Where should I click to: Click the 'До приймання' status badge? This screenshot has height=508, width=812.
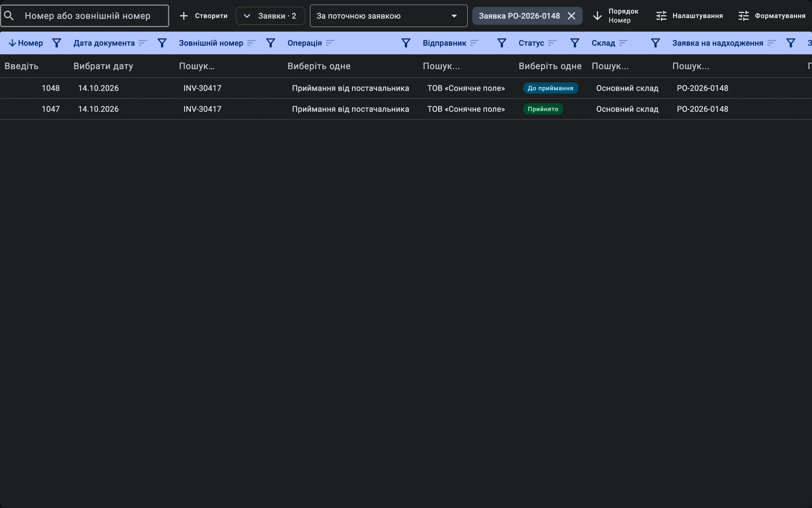pos(550,88)
